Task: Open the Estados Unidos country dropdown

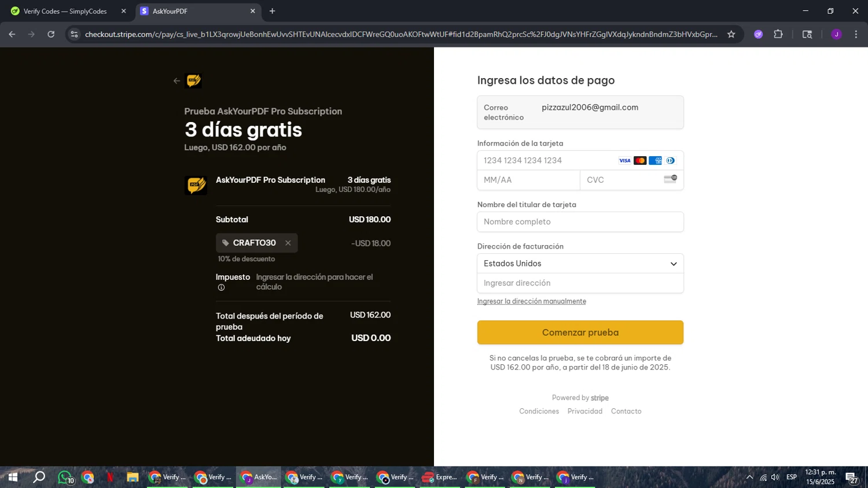Action: (580, 264)
